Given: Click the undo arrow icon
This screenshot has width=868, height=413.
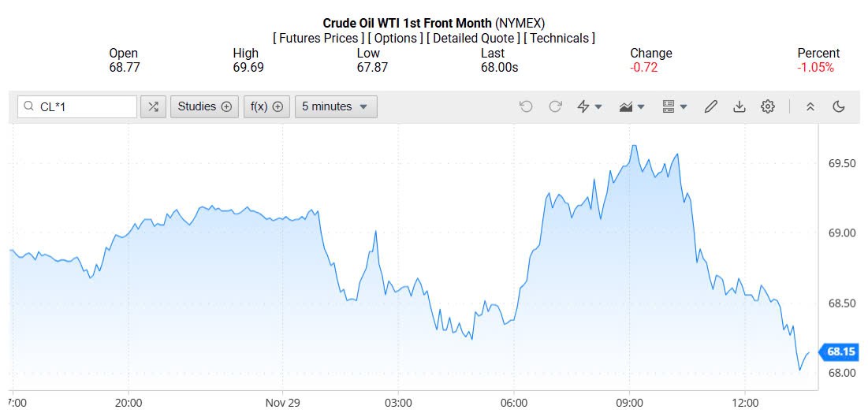Looking at the screenshot, I should point(527,106).
